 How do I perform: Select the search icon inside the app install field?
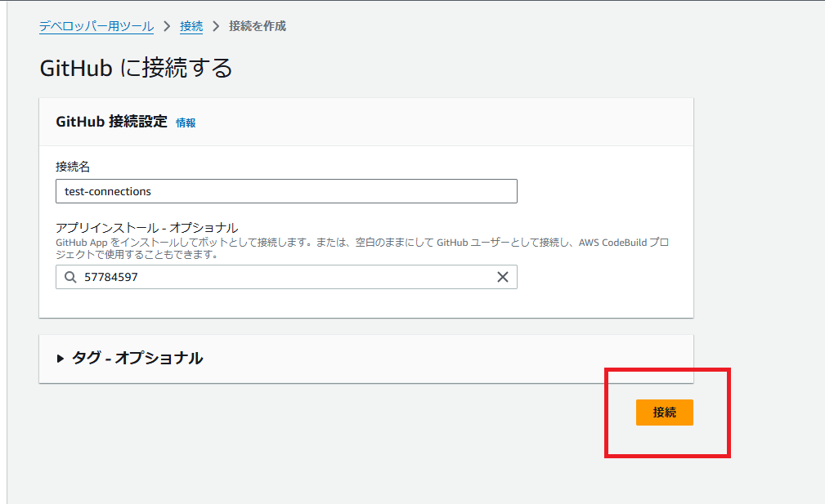(69, 277)
